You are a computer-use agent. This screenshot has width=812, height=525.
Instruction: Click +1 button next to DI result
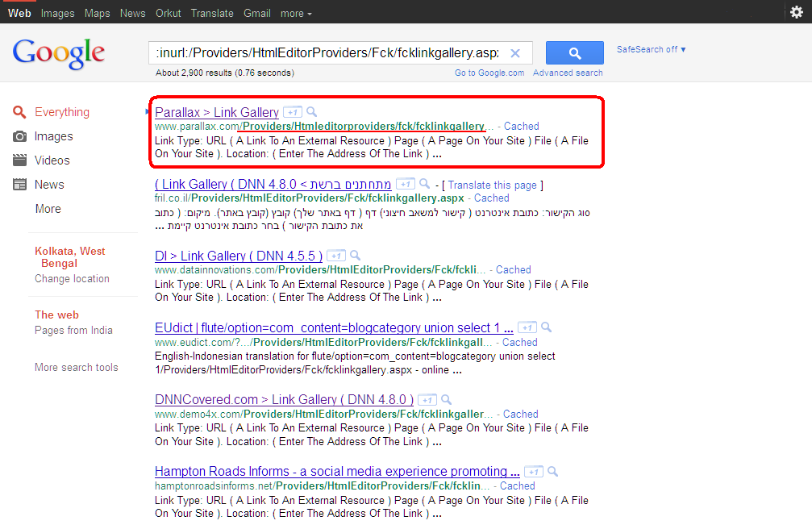tap(336, 256)
